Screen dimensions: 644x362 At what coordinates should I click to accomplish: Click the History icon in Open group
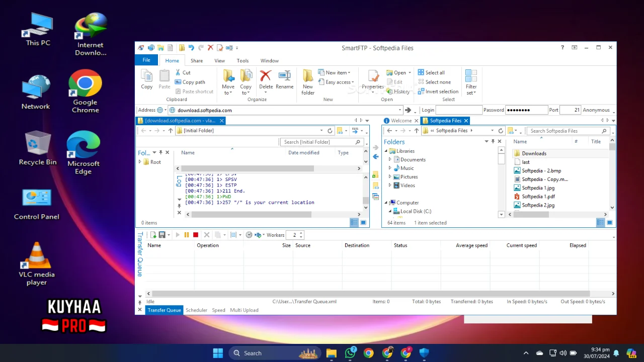coord(389,92)
